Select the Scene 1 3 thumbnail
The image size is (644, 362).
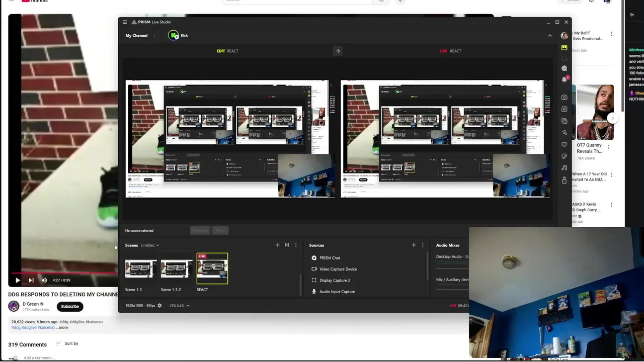click(x=141, y=269)
